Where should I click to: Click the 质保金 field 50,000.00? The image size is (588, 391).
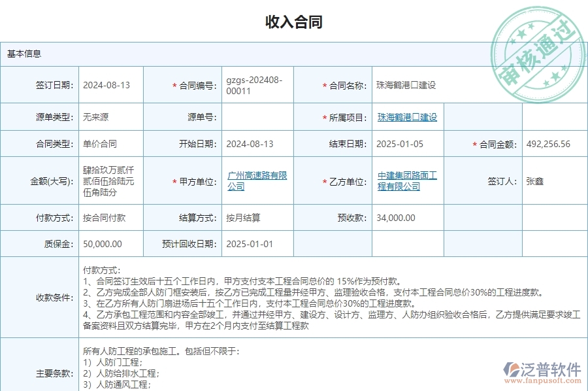pyautogui.click(x=105, y=244)
